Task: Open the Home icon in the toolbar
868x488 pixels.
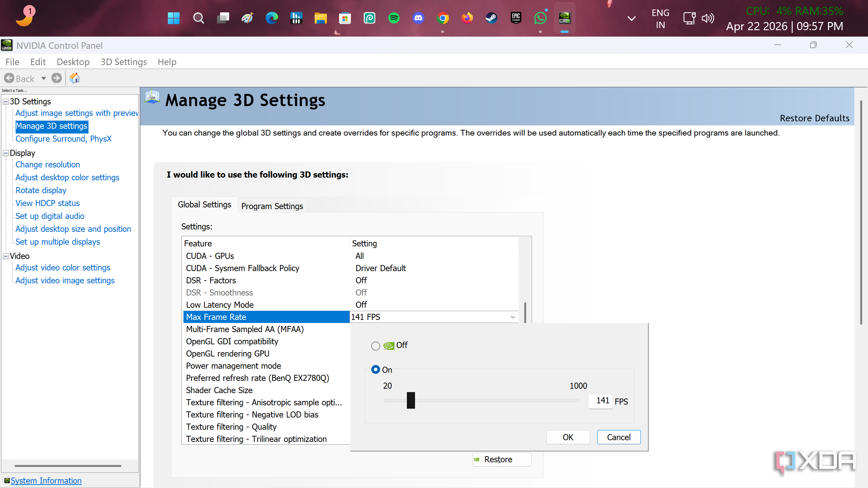Action: 75,78
